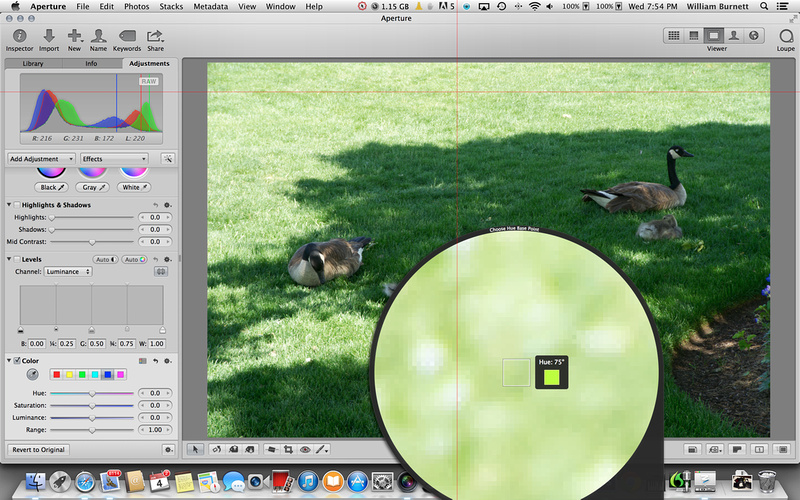Select the magenta color swatch
Viewport: 800px width, 500px height.
click(x=120, y=374)
